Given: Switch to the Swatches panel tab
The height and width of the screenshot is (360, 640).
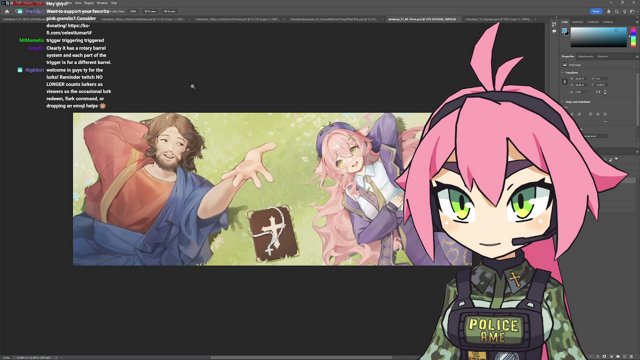Looking at the screenshot, I should pos(578,22).
